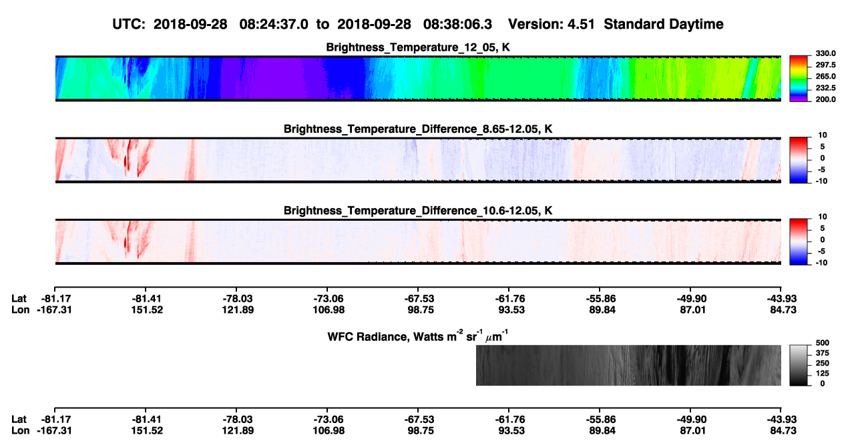Click the '232.5' color bar tick label
This screenshot has width=868, height=445.
[826, 87]
